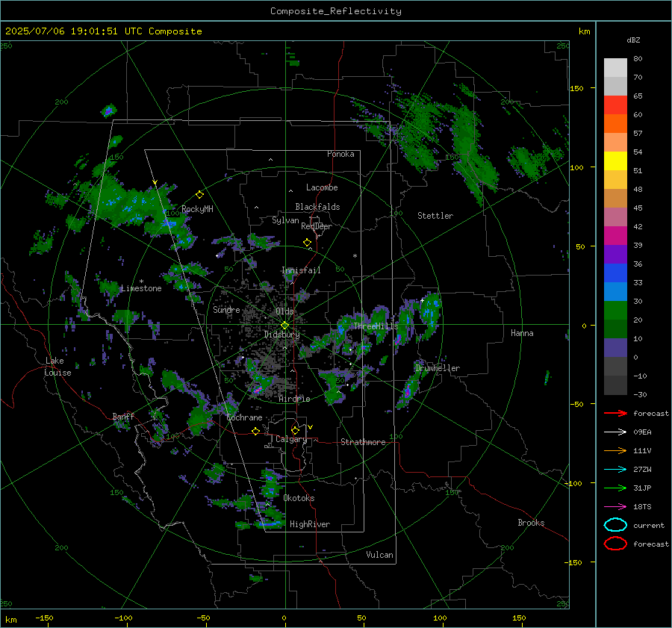Screen dimensions: 672x628
Task: Click the radar center diamond near Didsbury
Action: 284,326
